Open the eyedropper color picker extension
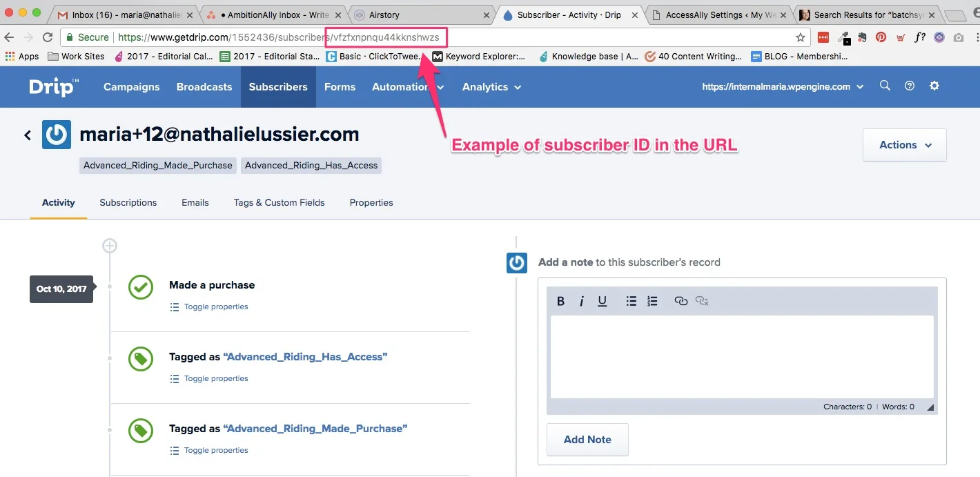Viewport: 980px width, 477px height. pos(843,38)
